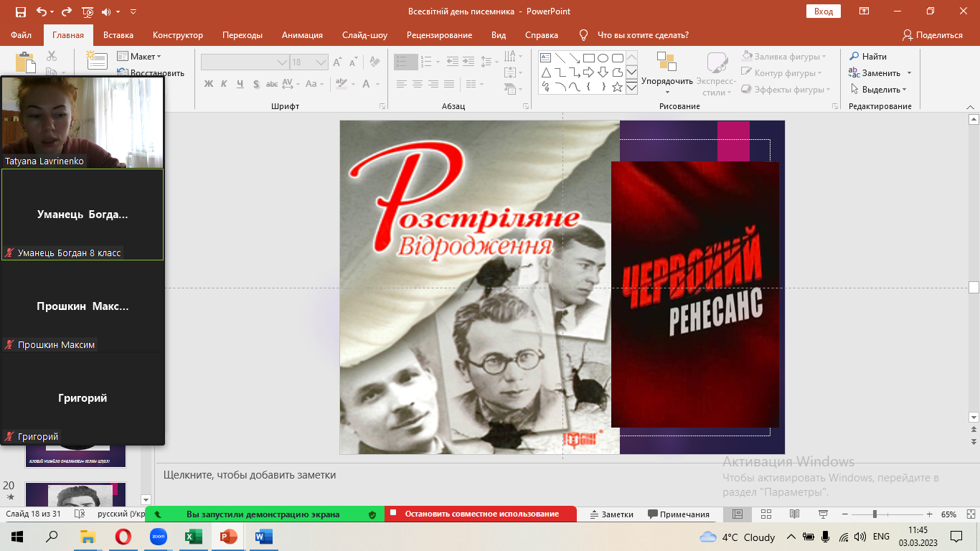The width and height of the screenshot is (980, 551).
Task: Open Контур фигуры dropdown
Action: pyautogui.click(x=781, y=72)
